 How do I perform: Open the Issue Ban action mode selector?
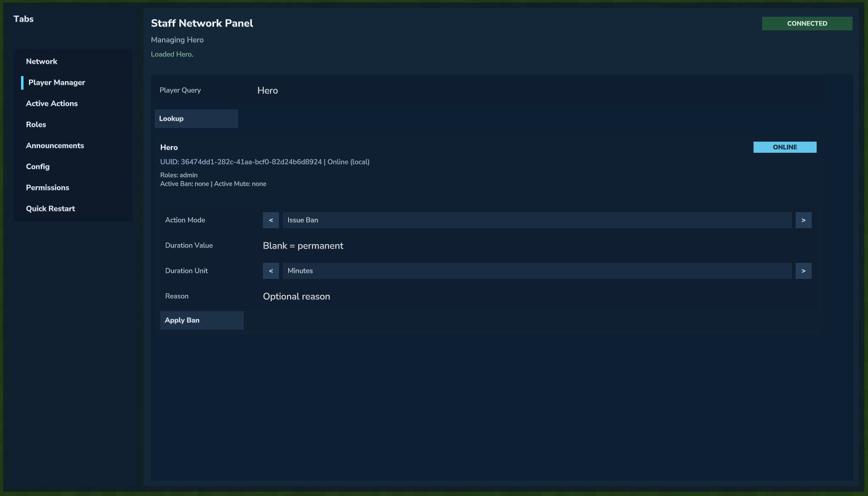click(x=536, y=220)
